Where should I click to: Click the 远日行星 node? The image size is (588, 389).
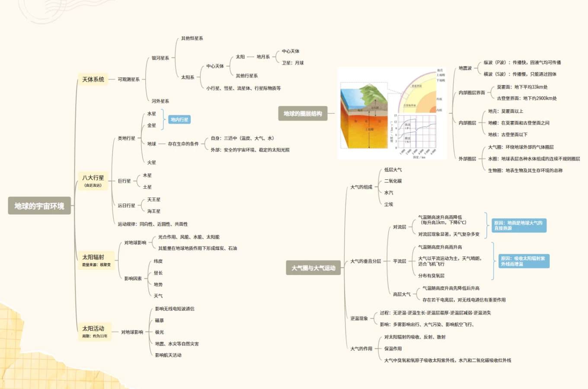click(x=127, y=206)
